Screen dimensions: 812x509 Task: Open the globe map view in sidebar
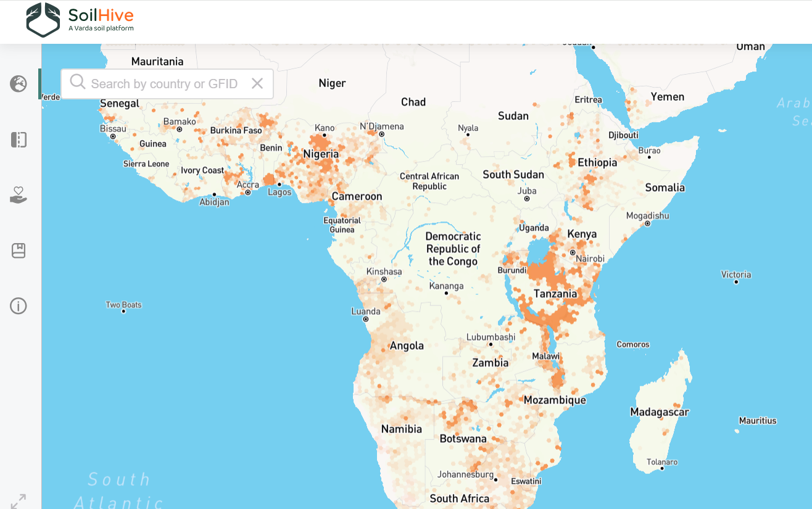[x=19, y=84]
